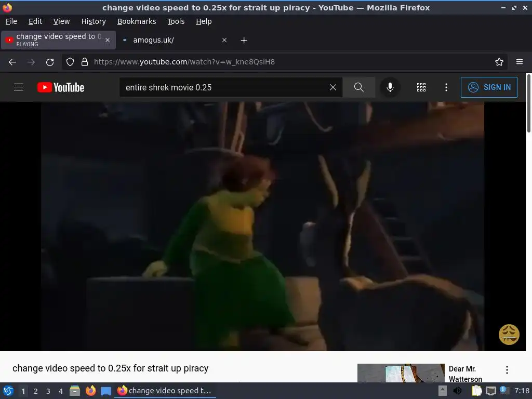Minimize the Firefox window
Viewport: 532px width, 399px height.
click(503, 8)
